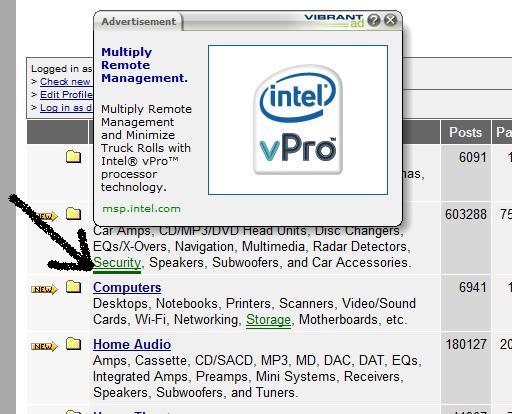The width and height of the screenshot is (512, 414).
Task: Click the Advertisement tab label
Action: 139,22
